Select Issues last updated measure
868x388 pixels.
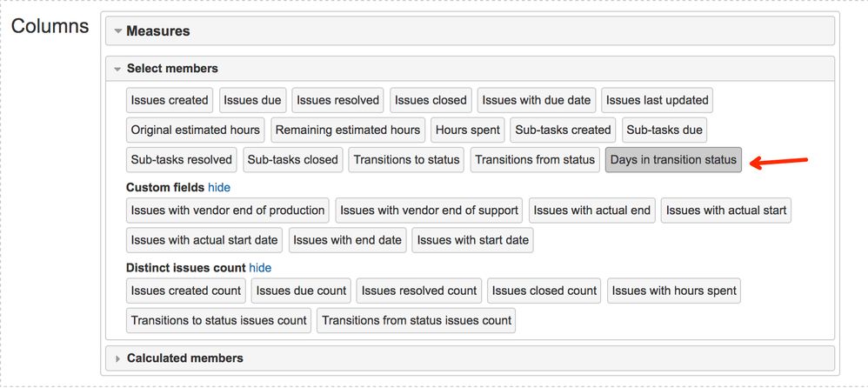[x=658, y=100]
